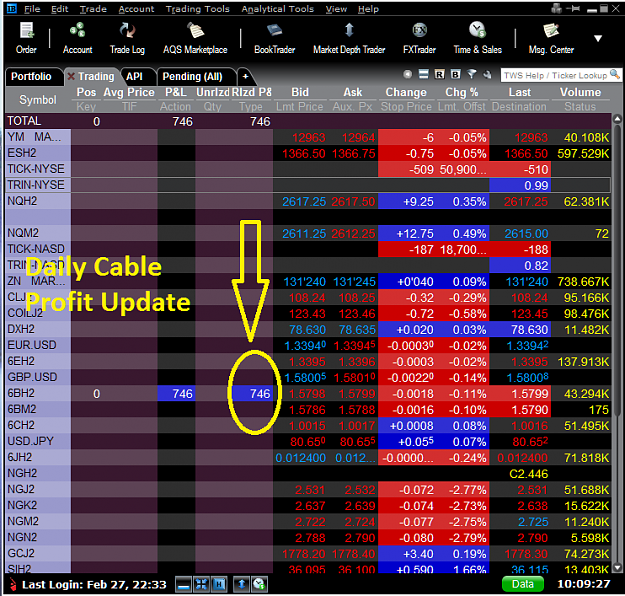Image resolution: width=625 pixels, height=596 pixels.
Task: Click the round gray back arrow icon
Action: [407, 74]
